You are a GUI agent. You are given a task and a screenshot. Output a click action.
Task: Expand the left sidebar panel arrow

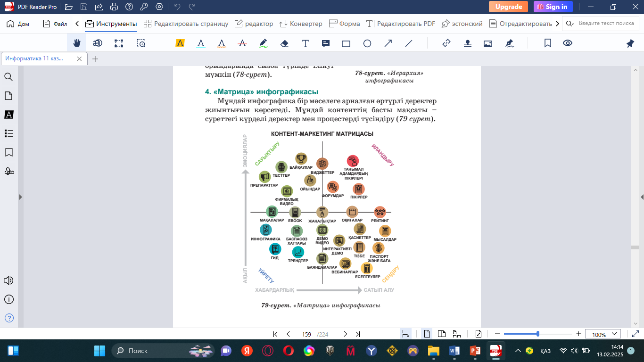(x=20, y=197)
